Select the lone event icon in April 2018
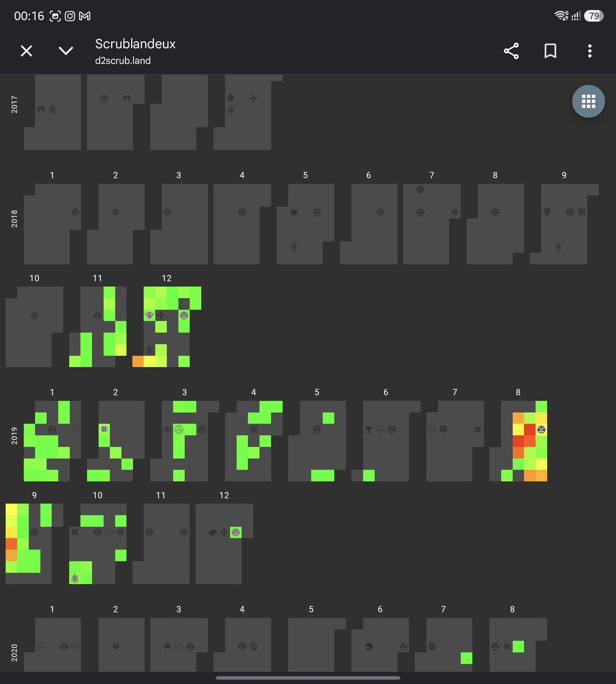 (x=242, y=212)
